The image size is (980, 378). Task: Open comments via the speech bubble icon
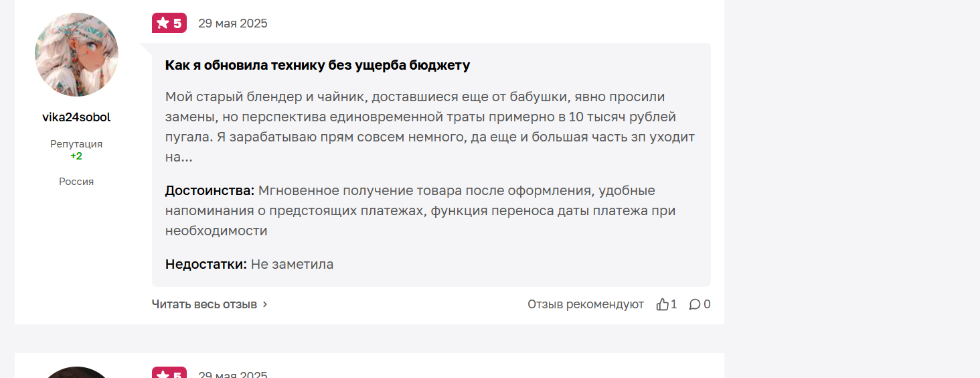coord(695,304)
